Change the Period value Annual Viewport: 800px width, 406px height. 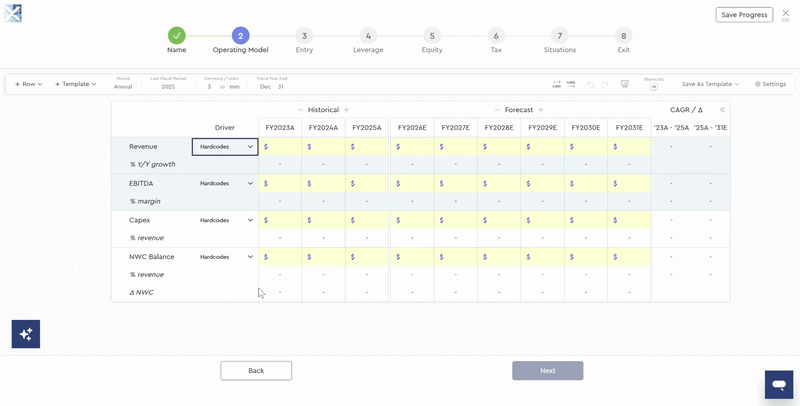pos(123,87)
